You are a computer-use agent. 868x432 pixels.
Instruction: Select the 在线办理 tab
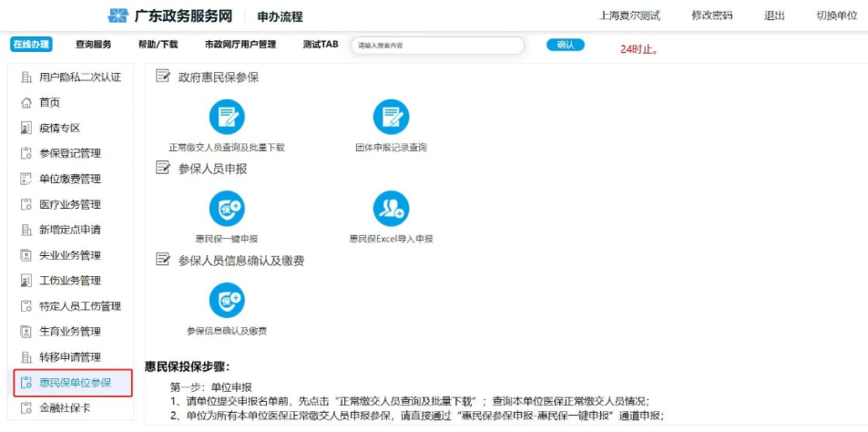point(31,45)
